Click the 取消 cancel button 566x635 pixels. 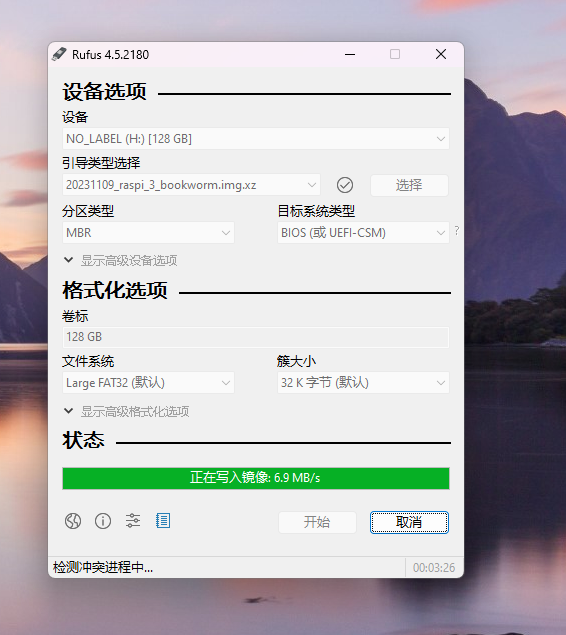[409, 522]
